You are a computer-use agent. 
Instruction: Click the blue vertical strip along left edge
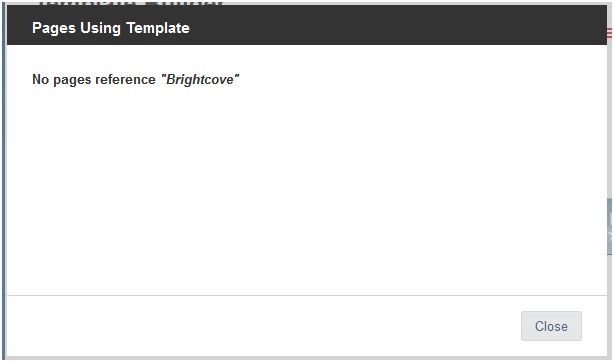[4, 181]
